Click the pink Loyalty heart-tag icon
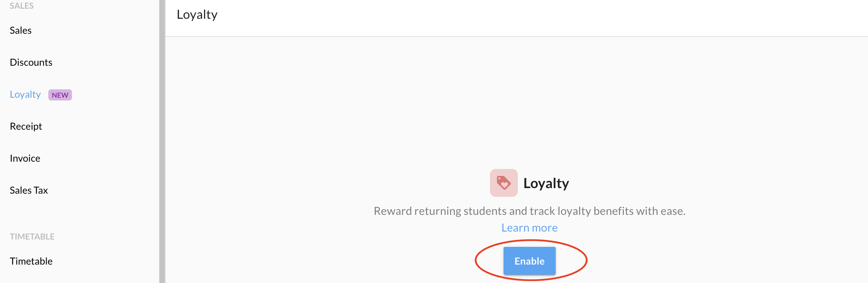Viewport: 868px width, 283px height. coord(504,183)
